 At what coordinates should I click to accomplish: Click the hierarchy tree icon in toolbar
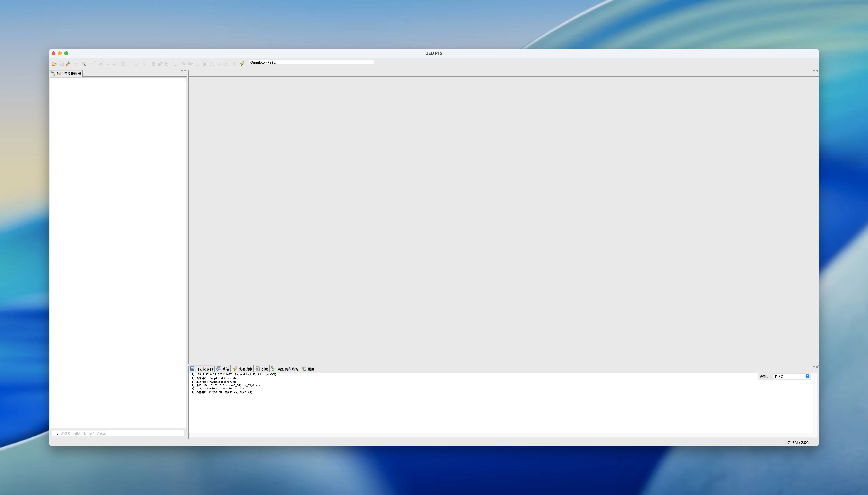pos(167,64)
